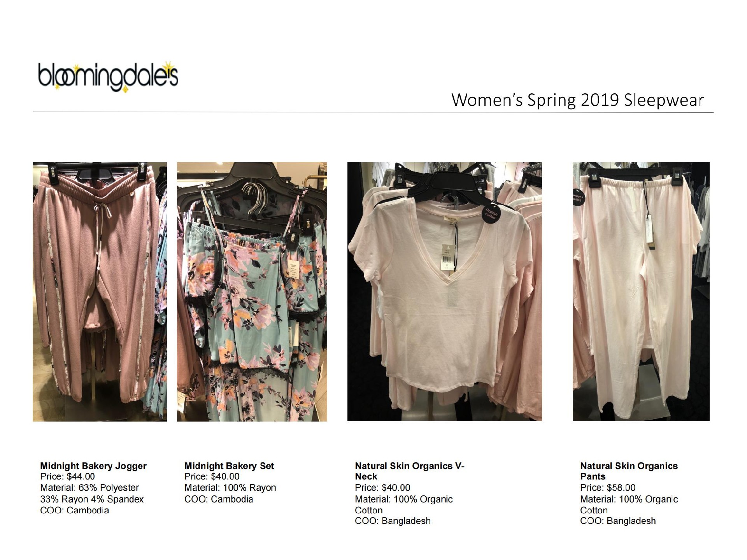Open the floral Midnight Bakery set photo
Image resolution: width=747 pixels, height=560 pixels.
[x=252, y=291]
